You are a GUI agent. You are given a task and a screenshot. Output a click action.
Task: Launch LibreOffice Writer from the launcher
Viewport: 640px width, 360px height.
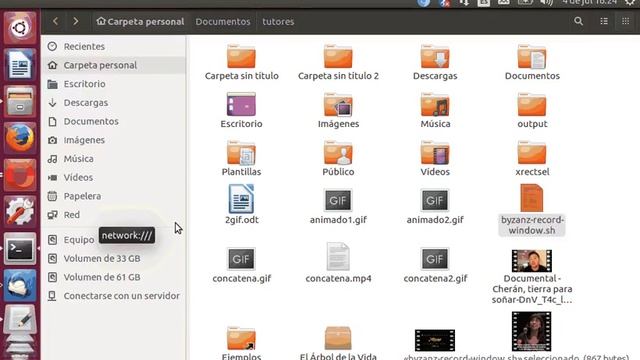click(x=20, y=64)
